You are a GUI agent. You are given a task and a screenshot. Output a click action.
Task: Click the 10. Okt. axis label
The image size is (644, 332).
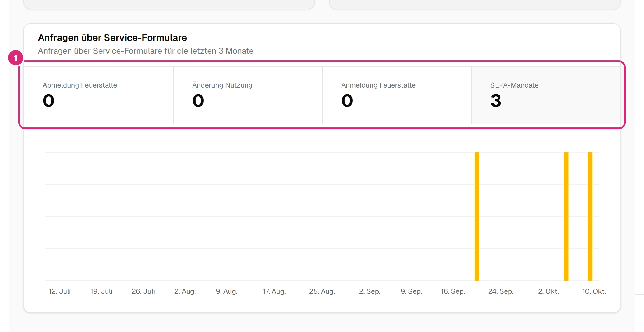594,291
